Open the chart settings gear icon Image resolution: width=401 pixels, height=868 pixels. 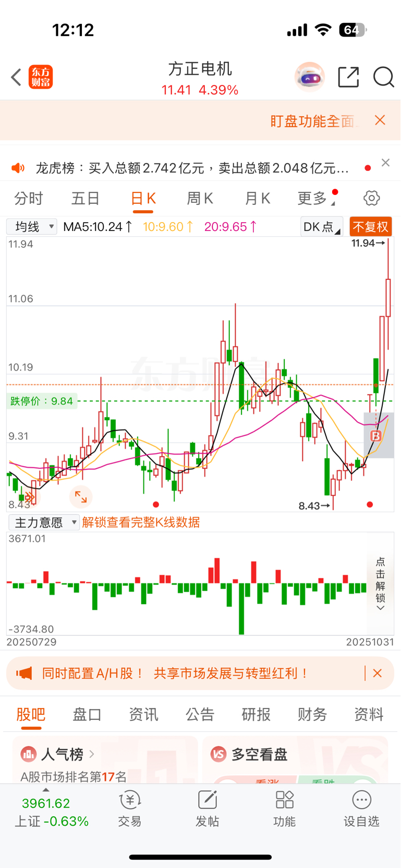click(372, 198)
